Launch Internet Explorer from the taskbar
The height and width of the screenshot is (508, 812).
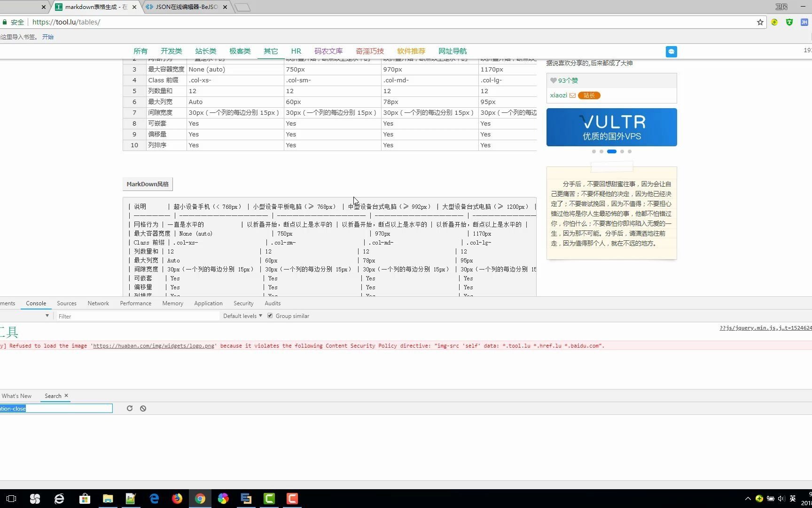pos(59,499)
